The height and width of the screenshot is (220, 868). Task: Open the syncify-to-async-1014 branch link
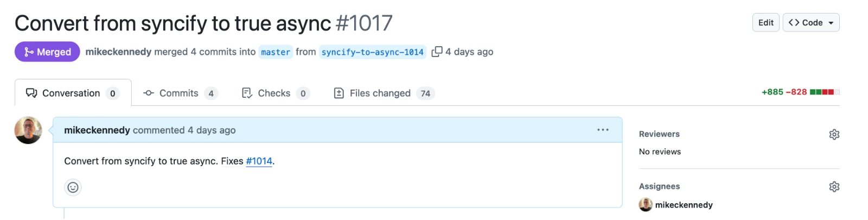372,52
